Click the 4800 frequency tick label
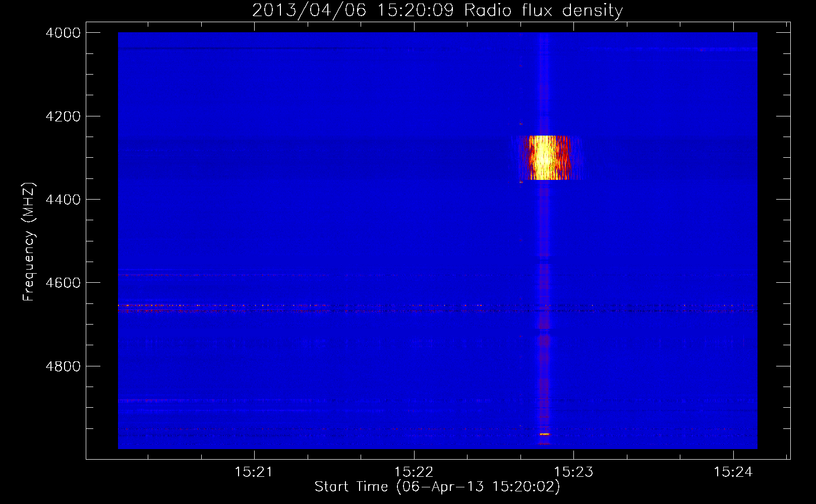The height and width of the screenshot is (504, 816). (x=63, y=366)
